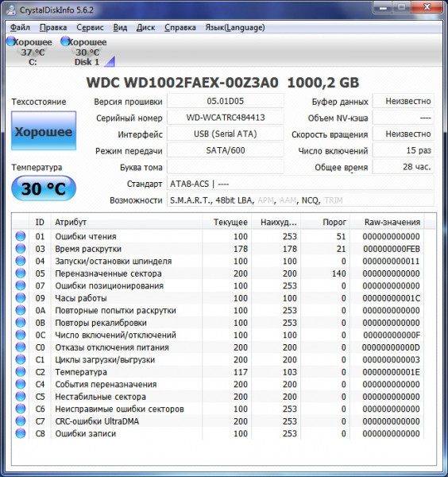The height and width of the screenshot is (477, 448).
Task: Click status orb for C1 Циклы загрузки/выгрузки
Action: 21,359
